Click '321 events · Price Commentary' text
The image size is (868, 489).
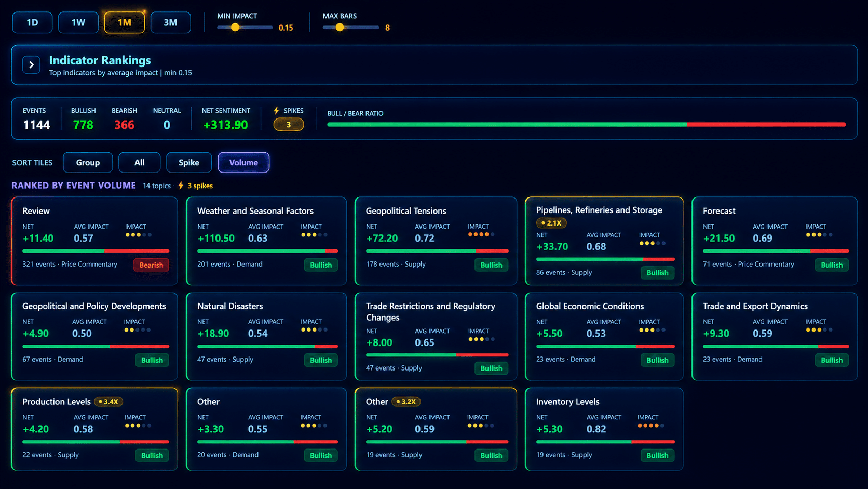coord(70,264)
